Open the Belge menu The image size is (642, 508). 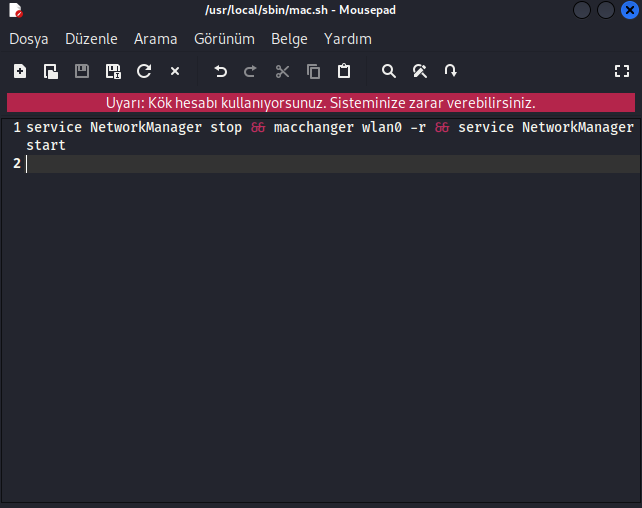(289, 39)
